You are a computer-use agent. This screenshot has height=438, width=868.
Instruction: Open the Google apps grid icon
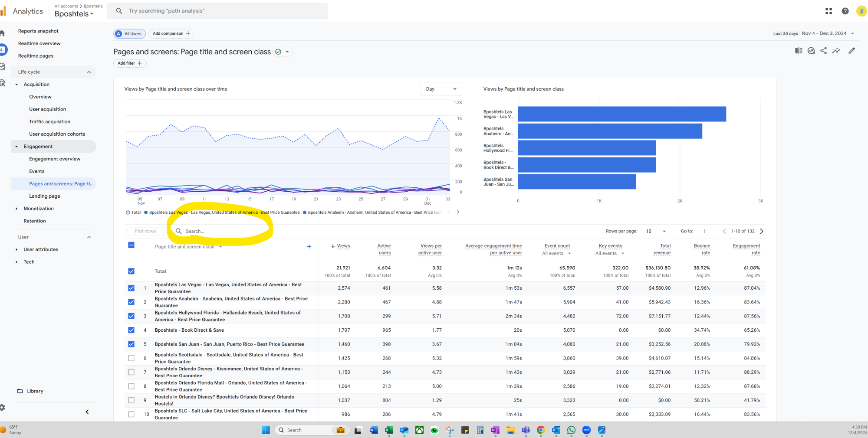(x=829, y=11)
